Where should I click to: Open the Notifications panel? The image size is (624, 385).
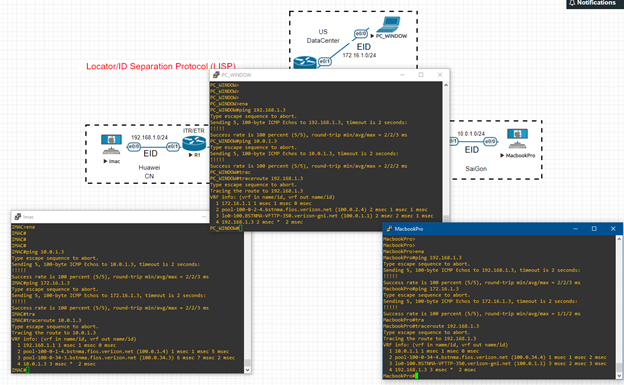tap(595, 4)
